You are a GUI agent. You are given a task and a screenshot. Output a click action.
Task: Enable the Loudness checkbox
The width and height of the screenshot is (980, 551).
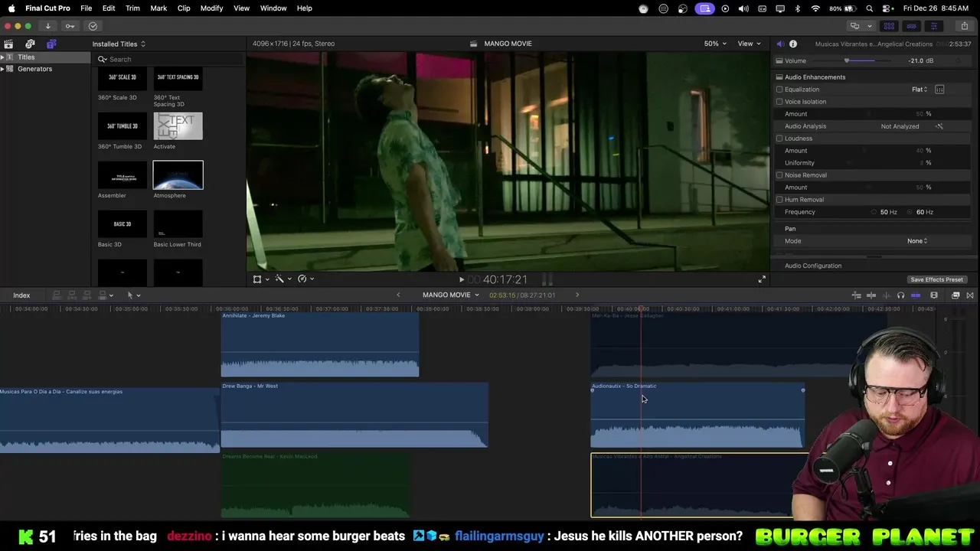click(779, 139)
